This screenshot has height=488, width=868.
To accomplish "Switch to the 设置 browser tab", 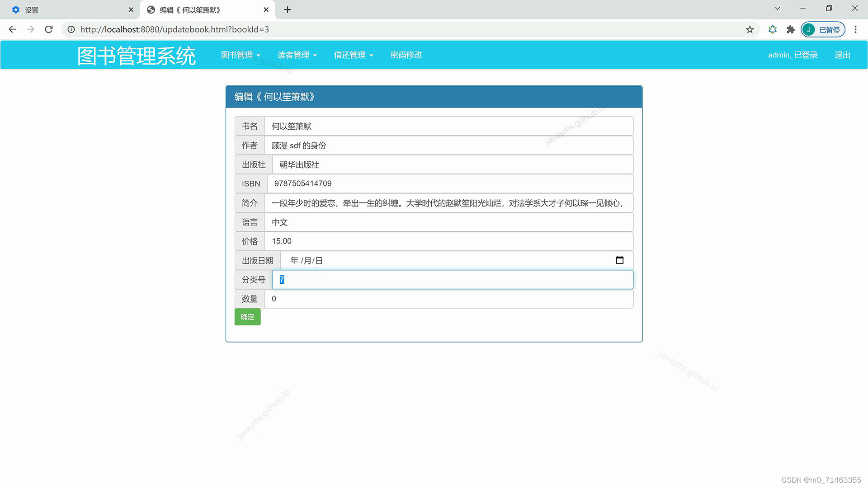I will point(68,9).
